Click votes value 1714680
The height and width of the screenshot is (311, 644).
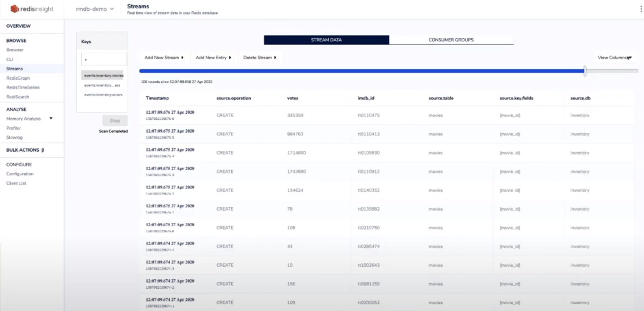click(297, 153)
